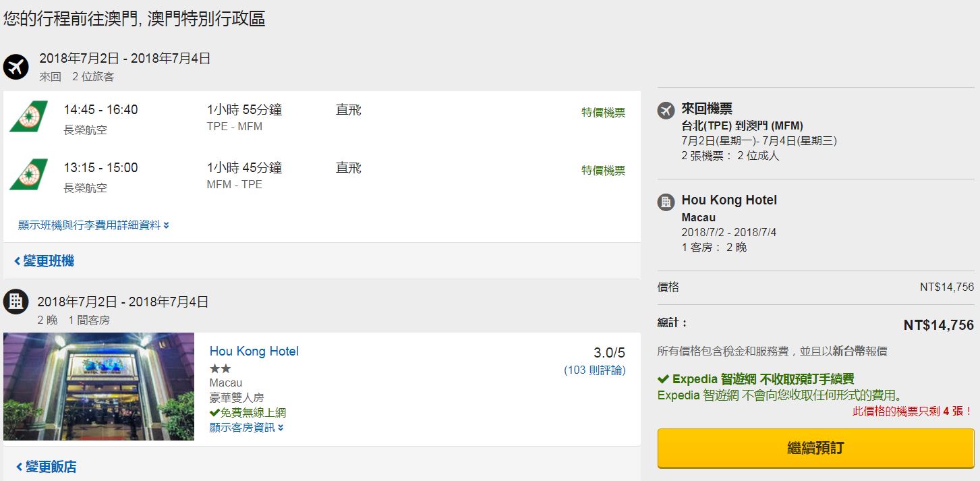Image resolution: width=980 pixels, height=481 pixels.
Task: Click the EVA Air logo on 14:45 flight
Action: 28,116
